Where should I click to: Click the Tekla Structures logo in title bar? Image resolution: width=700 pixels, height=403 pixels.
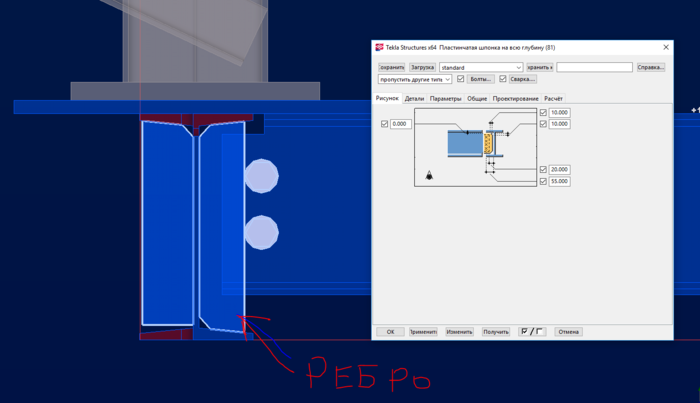[379, 47]
